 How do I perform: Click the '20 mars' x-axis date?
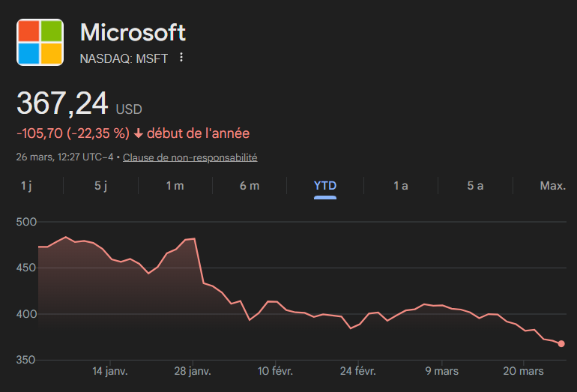(x=523, y=371)
